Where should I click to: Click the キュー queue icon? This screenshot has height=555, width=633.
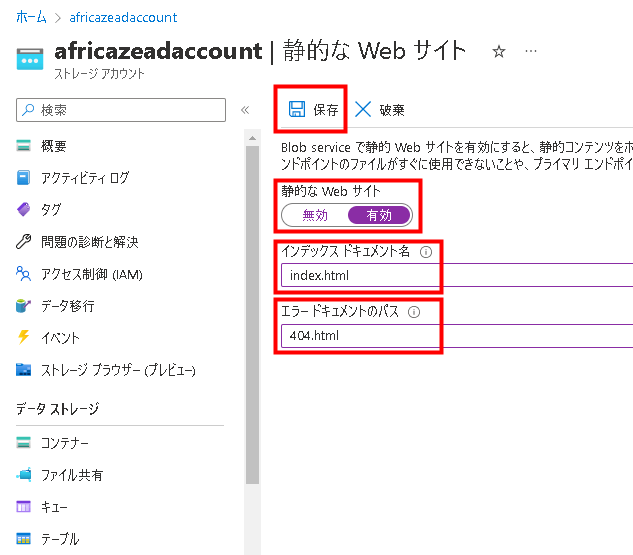(x=23, y=506)
